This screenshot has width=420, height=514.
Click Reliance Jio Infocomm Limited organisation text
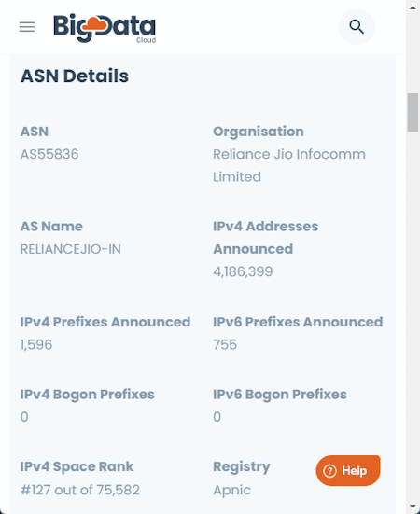pos(289,165)
